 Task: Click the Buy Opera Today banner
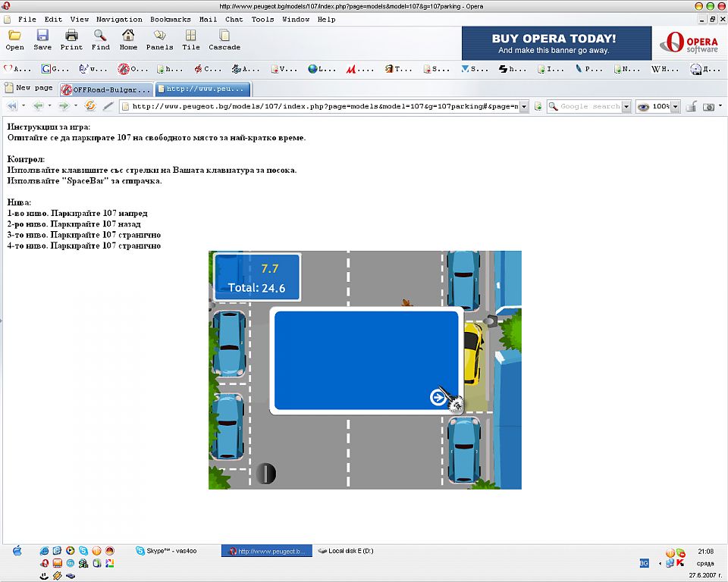556,43
